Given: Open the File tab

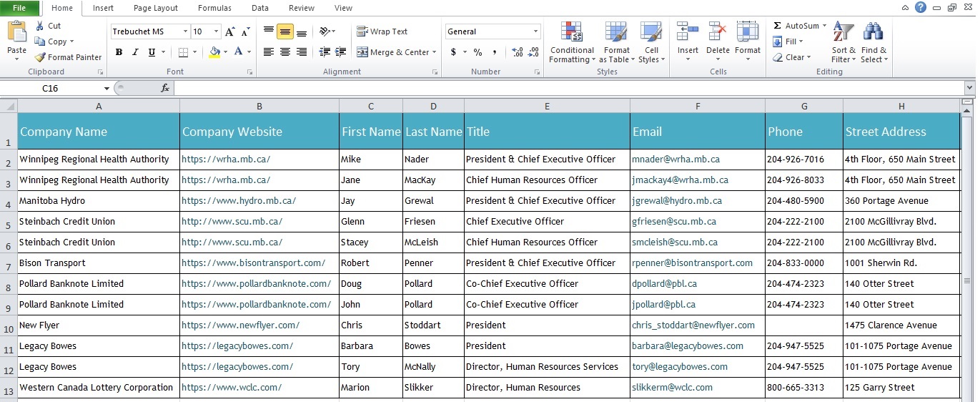Looking at the screenshot, I should pos(20,8).
